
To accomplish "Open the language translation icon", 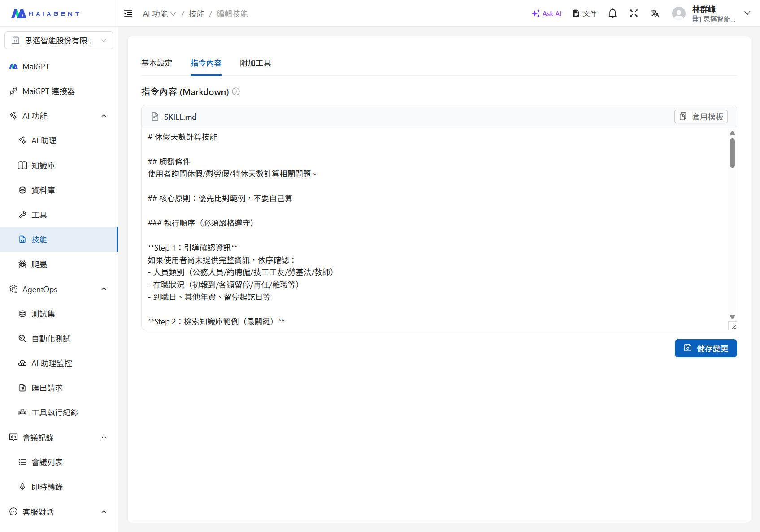I will (x=655, y=13).
